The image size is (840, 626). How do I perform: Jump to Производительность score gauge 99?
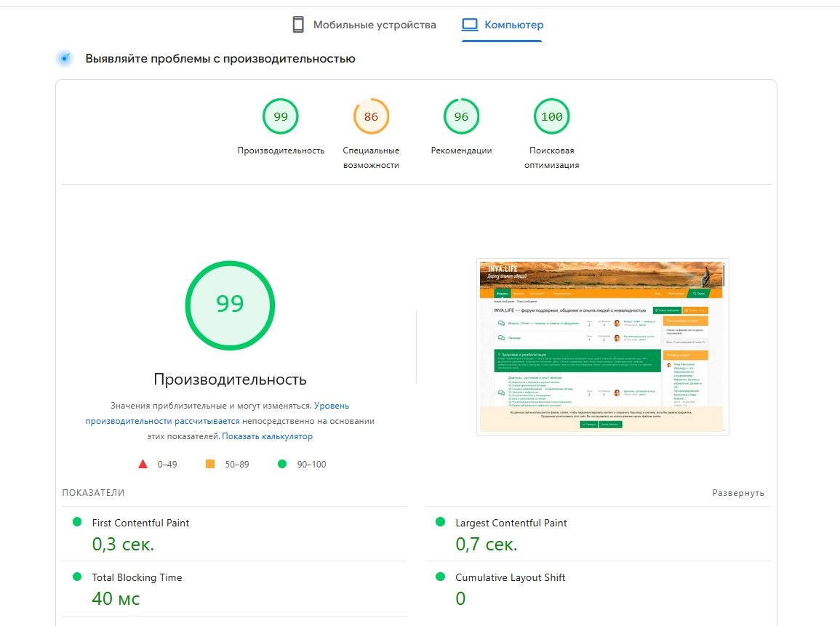pos(281,116)
